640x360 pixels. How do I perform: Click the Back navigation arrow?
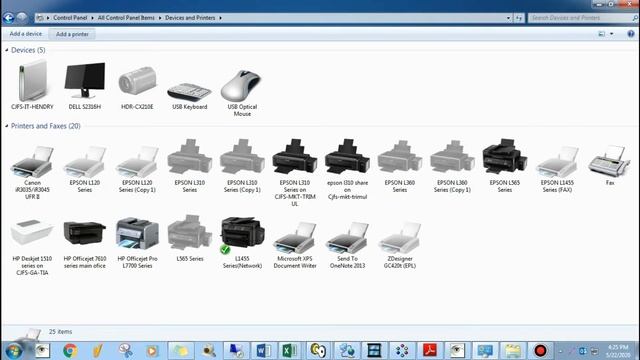tap(8, 18)
